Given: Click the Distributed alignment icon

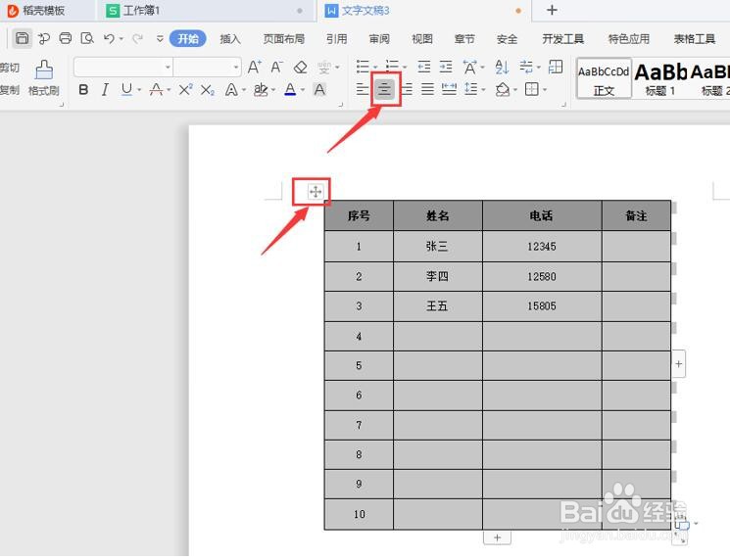Looking at the screenshot, I should point(449,89).
